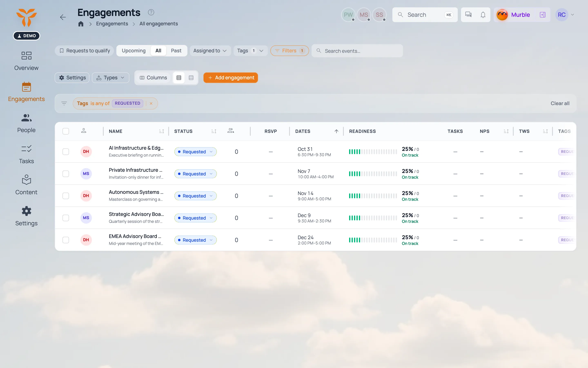The image size is (588, 368).
Task: Open the Requested status dropdown for Oct 31 row
Action: click(x=195, y=152)
